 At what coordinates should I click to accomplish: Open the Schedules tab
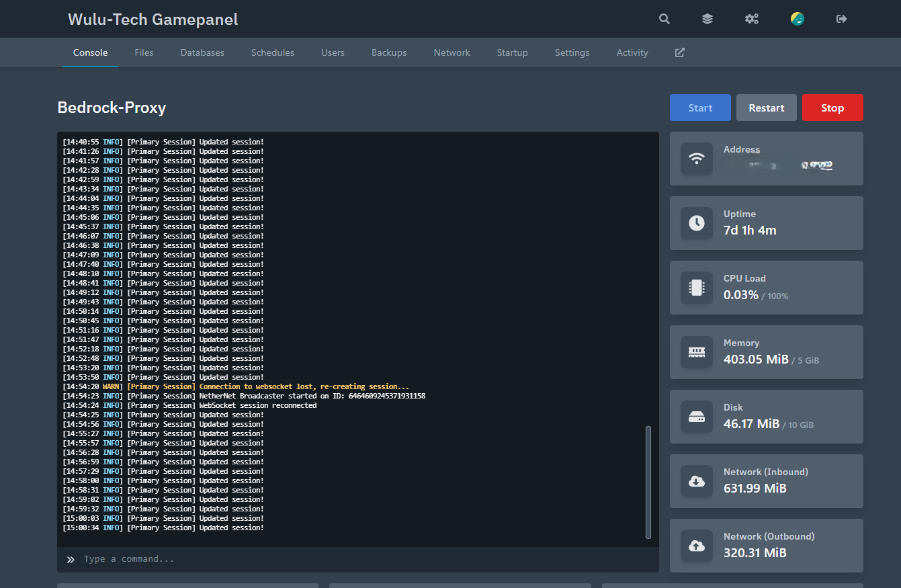[x=273, y=52]
